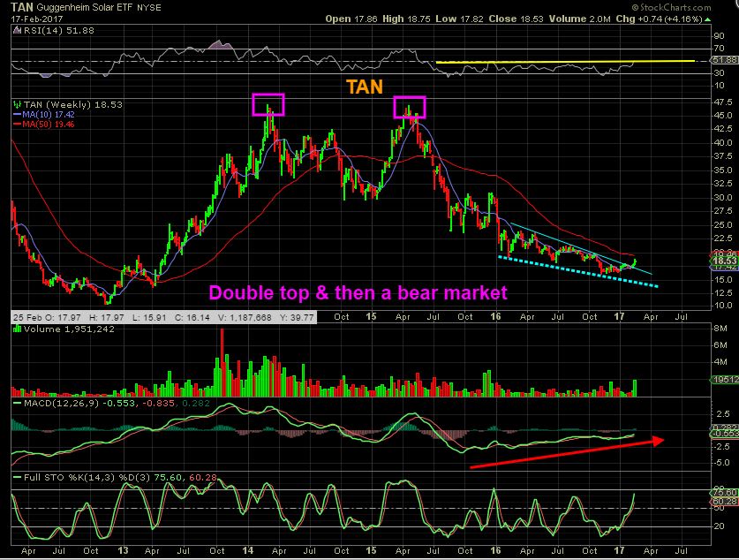Click the 'Volume 2.0M' header value
Screen dimensions: 739x560
pos(579,19)
